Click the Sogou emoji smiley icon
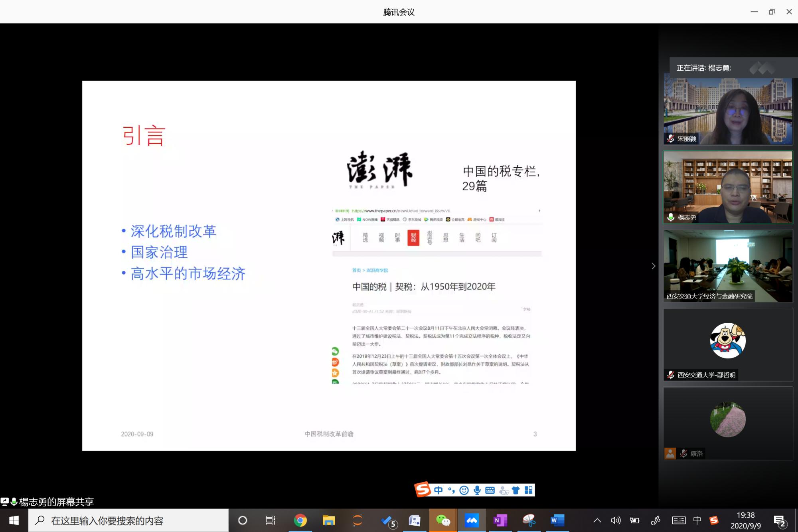 (464, 490)
